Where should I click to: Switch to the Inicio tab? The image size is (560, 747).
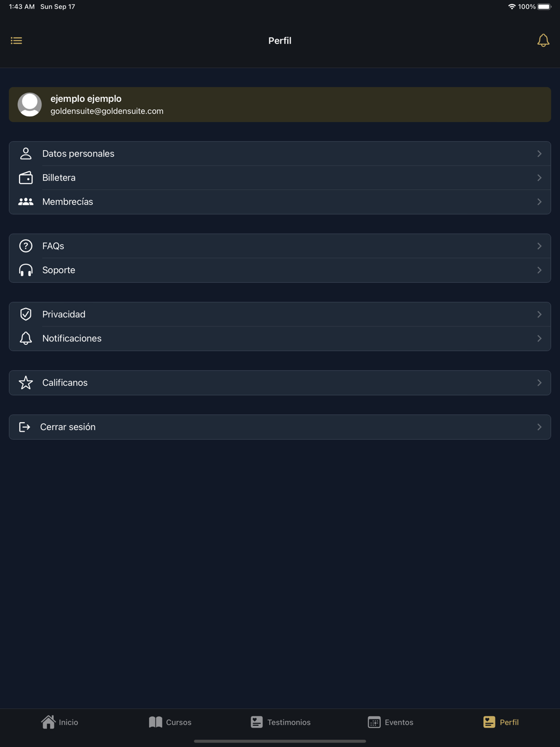(x=59, y=722)
